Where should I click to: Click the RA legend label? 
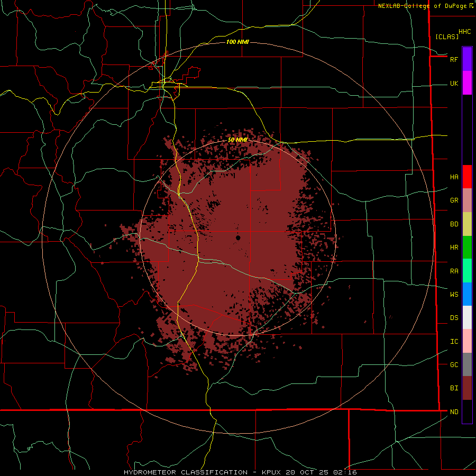pos(454,271)
